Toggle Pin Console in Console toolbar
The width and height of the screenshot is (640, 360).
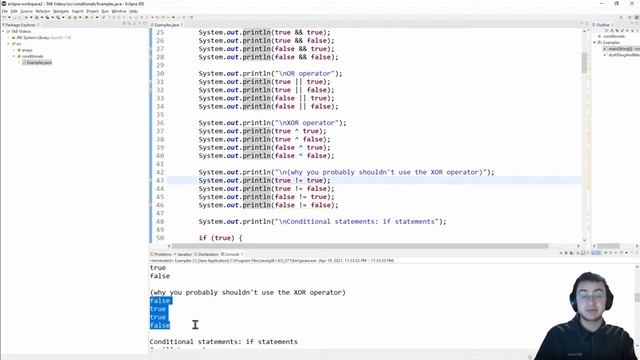point(606,253)
